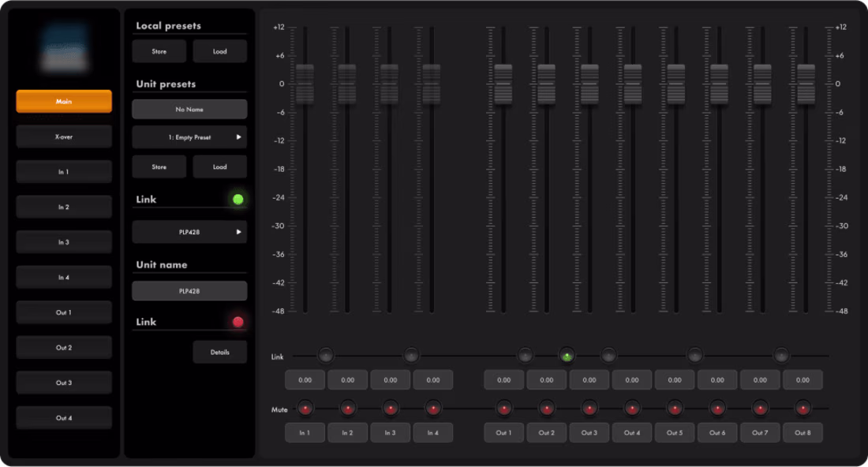Open the In 1 channel settings
The width and height of the screenshot is (868, 467).
point(63,171)
